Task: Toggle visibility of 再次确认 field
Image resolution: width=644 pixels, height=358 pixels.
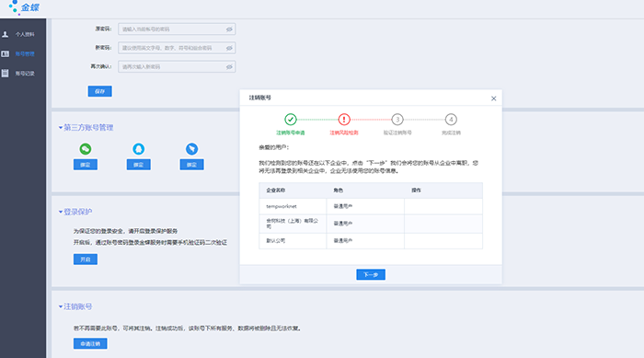Action: pyautogui.click(x=229, y=66)
